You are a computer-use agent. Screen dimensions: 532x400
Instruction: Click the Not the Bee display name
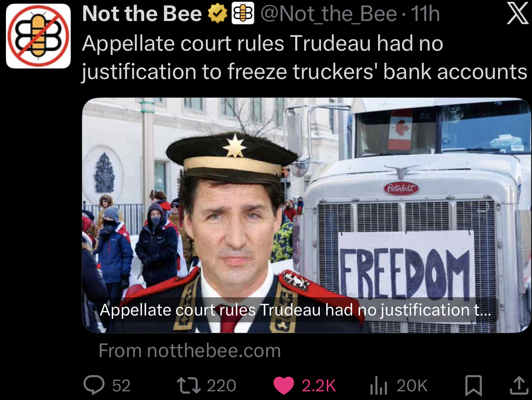142,14
